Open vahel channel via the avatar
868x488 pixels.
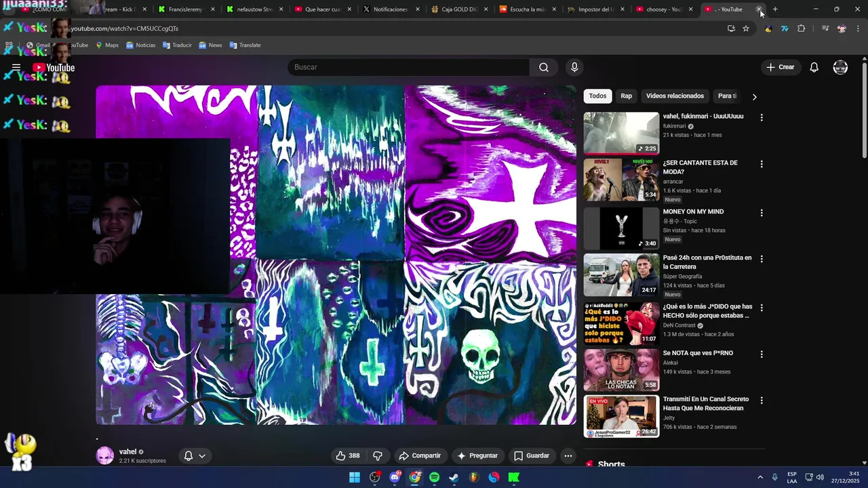click(x=105, y=455)
